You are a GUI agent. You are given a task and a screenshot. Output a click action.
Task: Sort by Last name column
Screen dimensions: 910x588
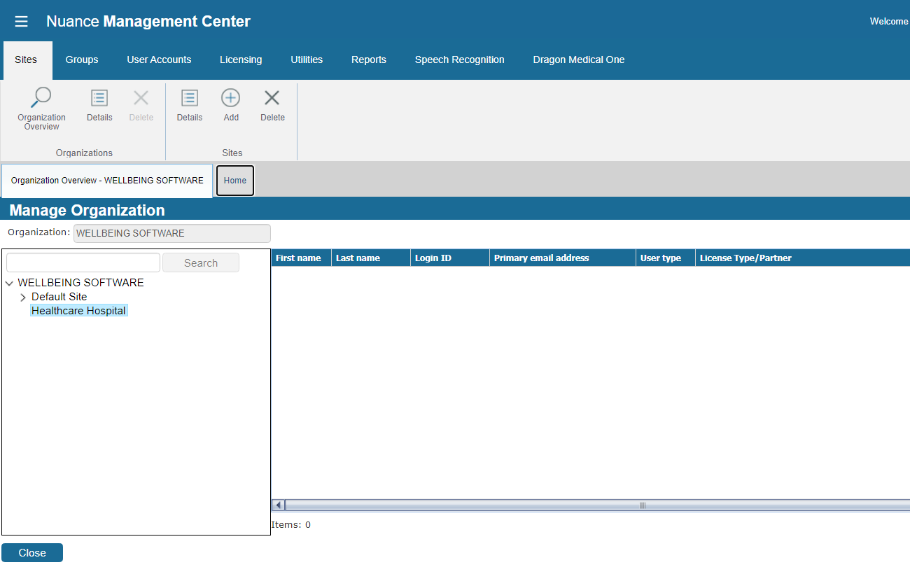pyautogui.click(x=371, y=258)
